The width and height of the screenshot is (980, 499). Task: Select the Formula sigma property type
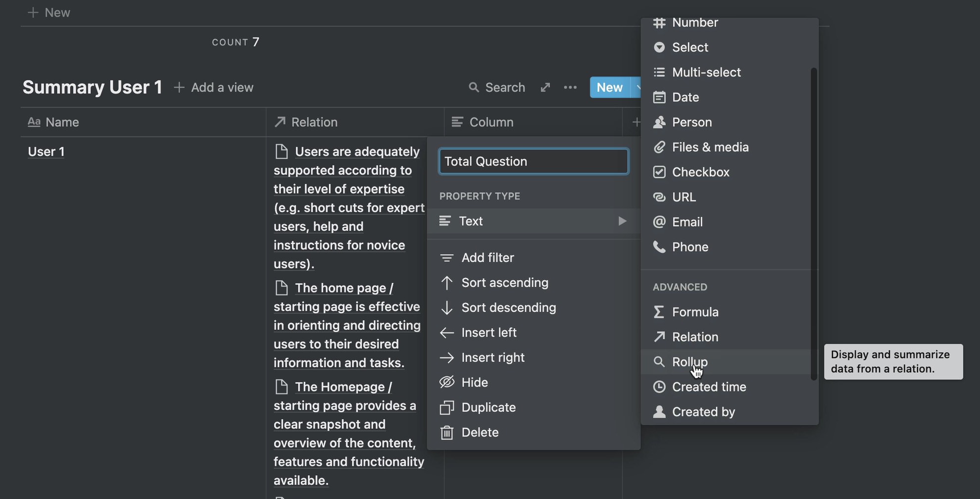click(x=694, y=312)
